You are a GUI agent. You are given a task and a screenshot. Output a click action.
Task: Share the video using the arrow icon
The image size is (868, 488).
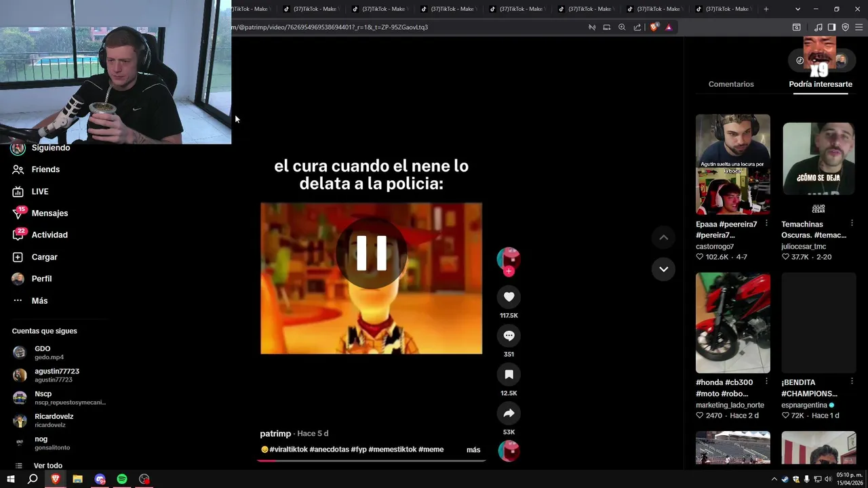tap(509, 413)
